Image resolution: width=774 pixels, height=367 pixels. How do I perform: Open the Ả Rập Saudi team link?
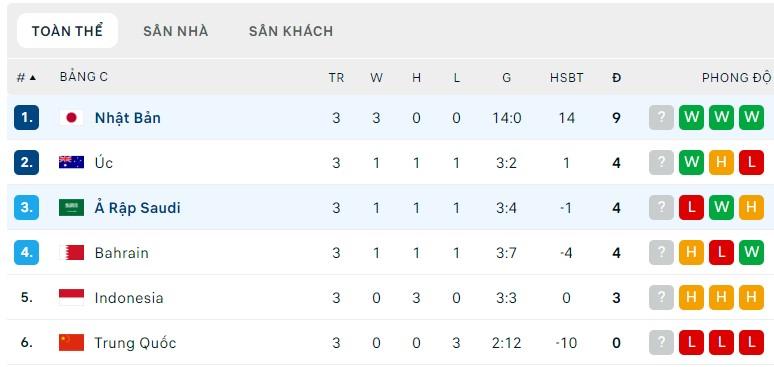(x=137, y=208)
